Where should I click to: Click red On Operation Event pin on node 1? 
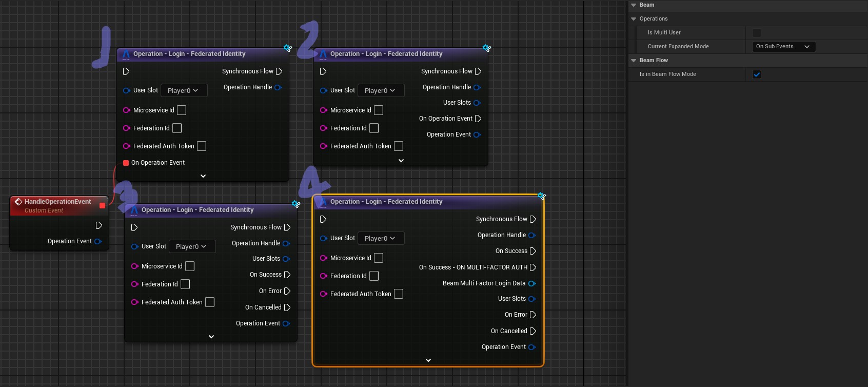pyautogui.click(x=126, y=163)
